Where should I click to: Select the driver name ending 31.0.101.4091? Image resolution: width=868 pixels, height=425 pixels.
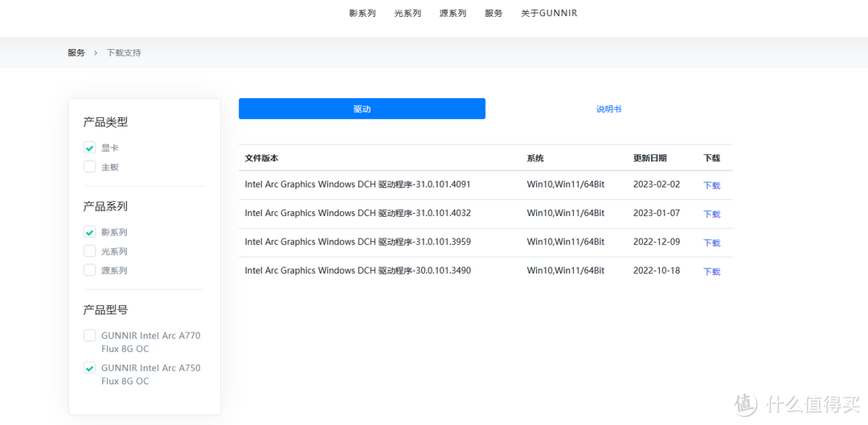(x=358, y=184)
